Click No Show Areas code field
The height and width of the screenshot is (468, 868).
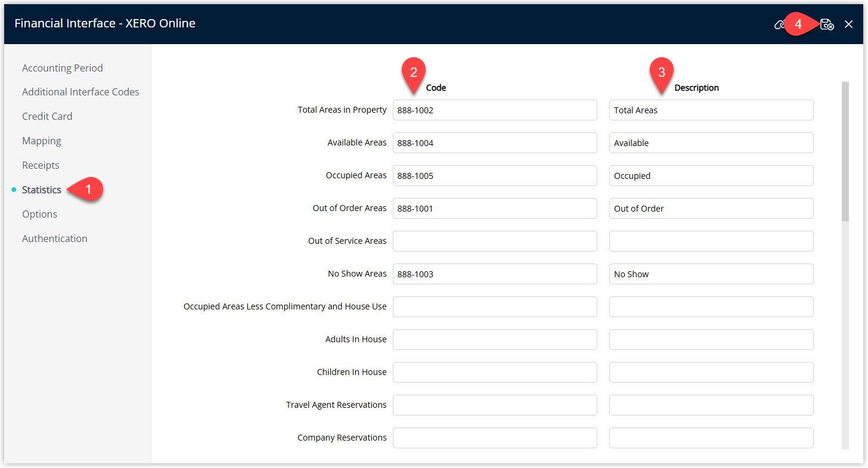coord(495,274)
